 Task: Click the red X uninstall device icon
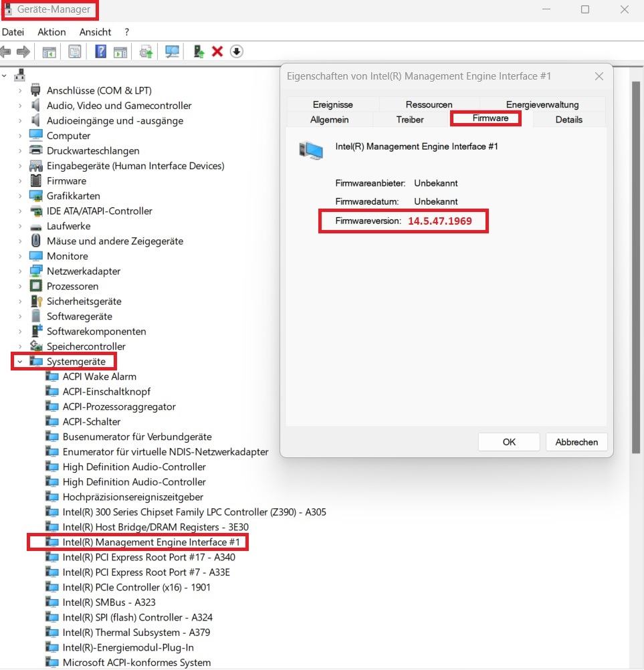click(217, 52)
